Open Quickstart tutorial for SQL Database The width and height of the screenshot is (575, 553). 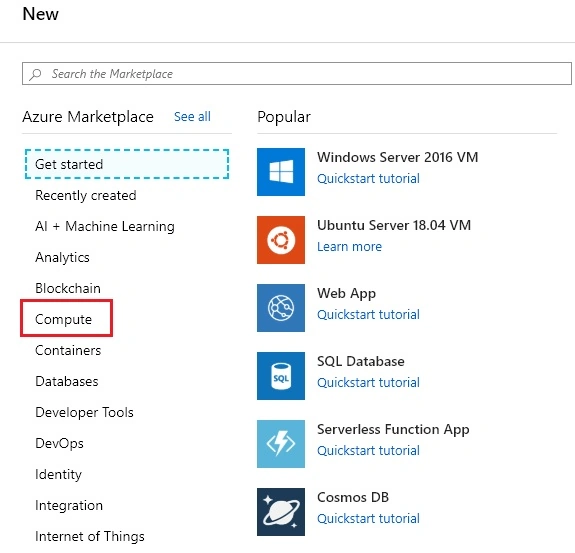368,383
